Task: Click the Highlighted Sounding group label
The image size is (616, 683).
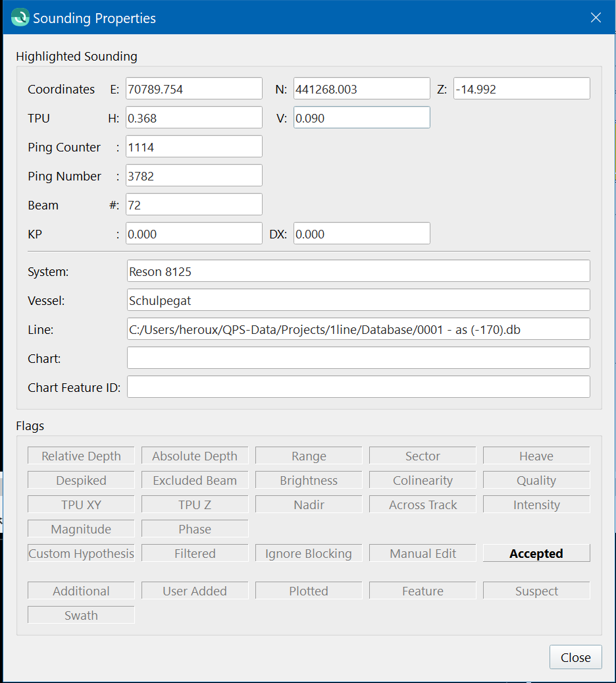Action: (x=76, y=56)
